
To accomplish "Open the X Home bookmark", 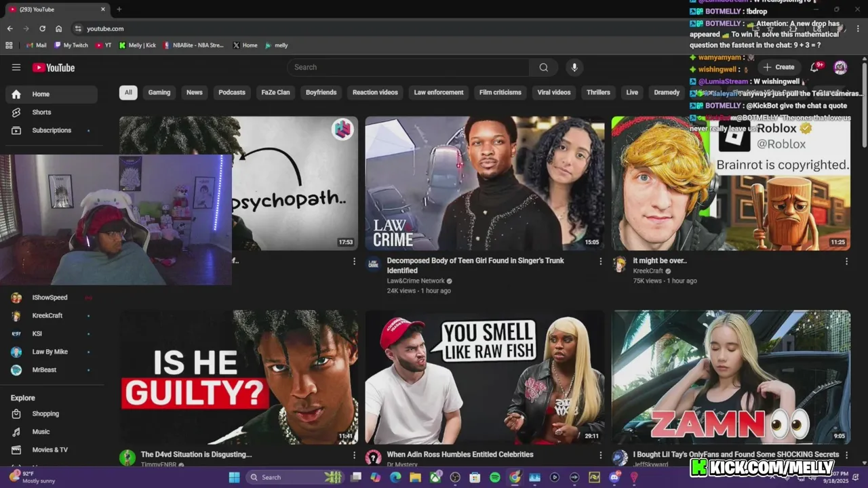I will 245,45.
